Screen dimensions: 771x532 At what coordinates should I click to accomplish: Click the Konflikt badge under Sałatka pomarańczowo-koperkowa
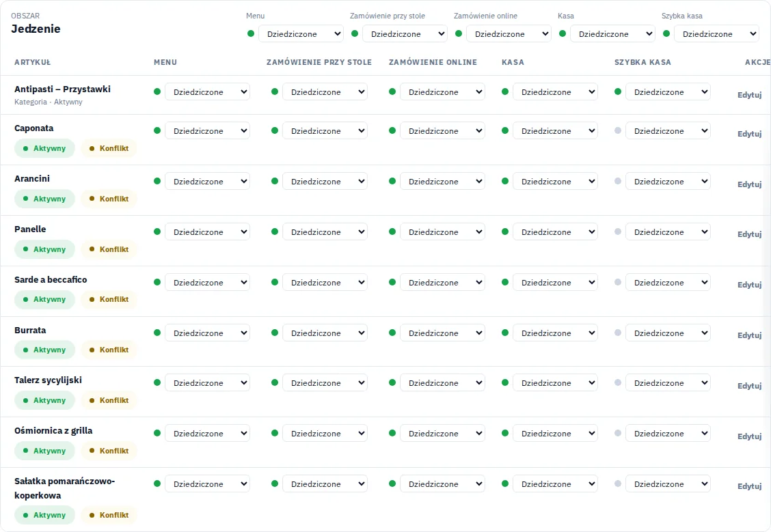109,515
